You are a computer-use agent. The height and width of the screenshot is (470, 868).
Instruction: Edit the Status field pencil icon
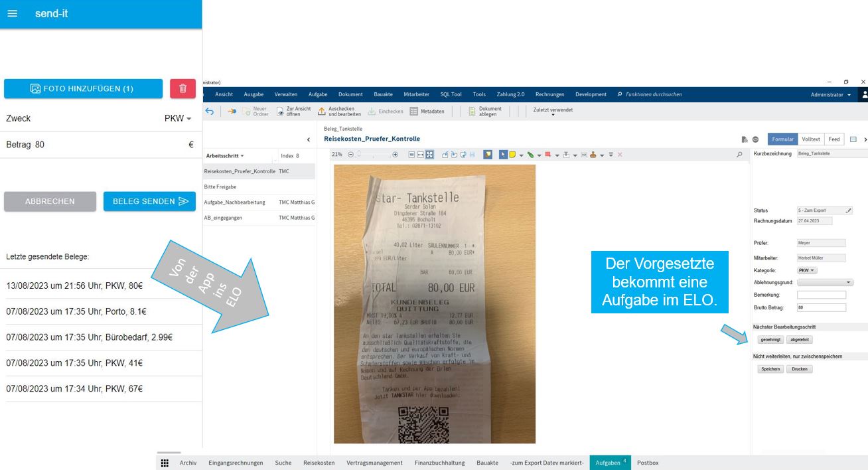pyautogui.click(x=848, y=210)
